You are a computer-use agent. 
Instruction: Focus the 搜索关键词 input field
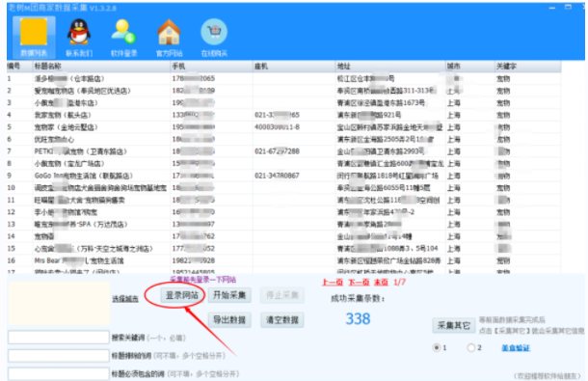click(x=59, y=338)
